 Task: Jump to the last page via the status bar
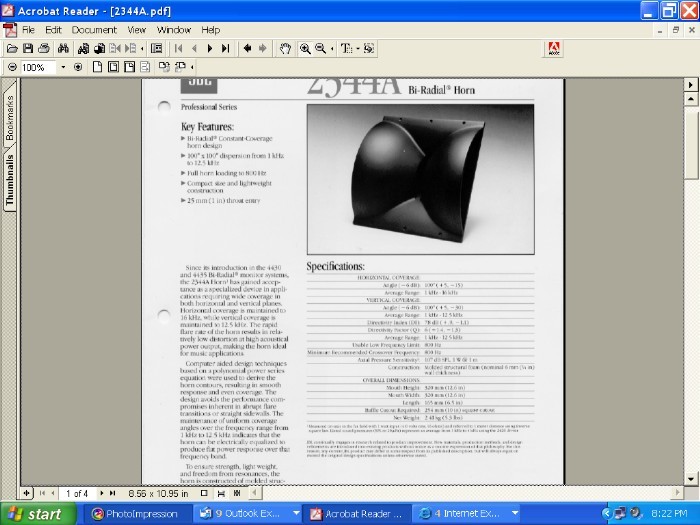point(112,493)
